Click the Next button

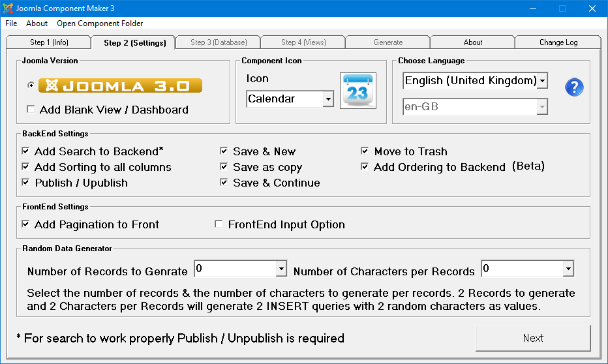coord(533,338)
